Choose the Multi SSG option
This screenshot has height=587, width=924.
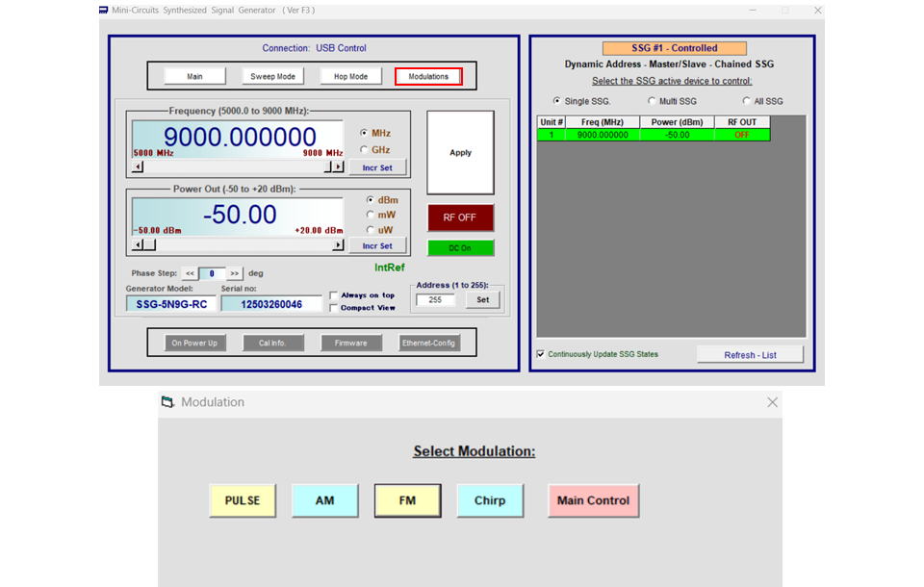point(652,101)
